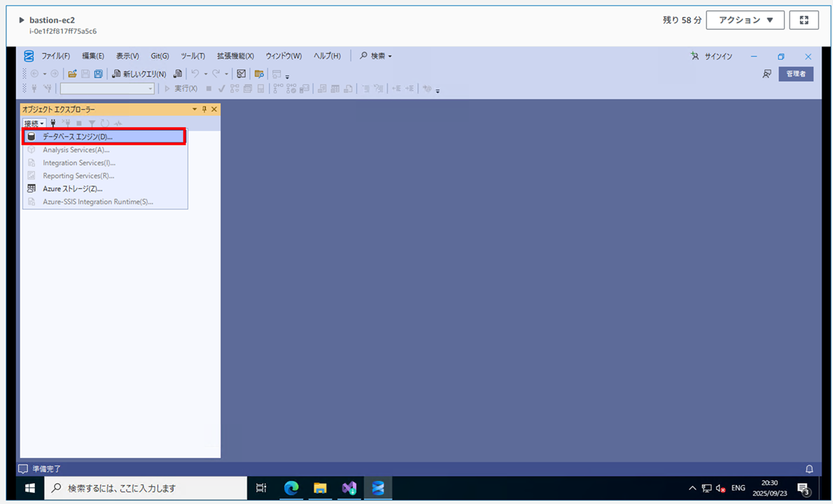The image size is (833, 504).
Task: Click the single-disk Save icon
Action: (x=85, y=73)
